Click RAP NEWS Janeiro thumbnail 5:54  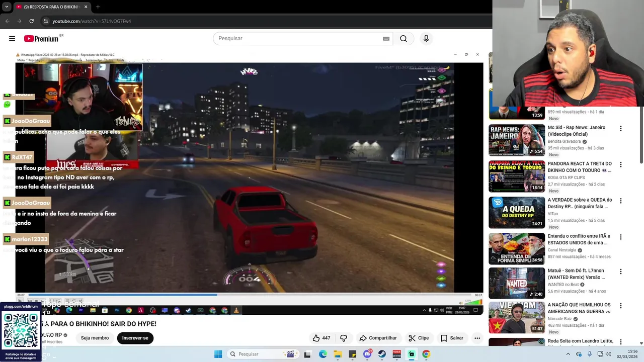point(517,140)
